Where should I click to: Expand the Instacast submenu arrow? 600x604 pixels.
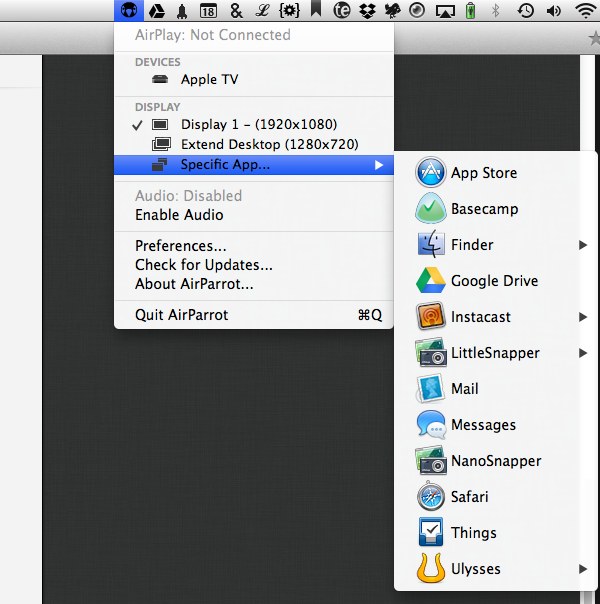tap(583, 317)
